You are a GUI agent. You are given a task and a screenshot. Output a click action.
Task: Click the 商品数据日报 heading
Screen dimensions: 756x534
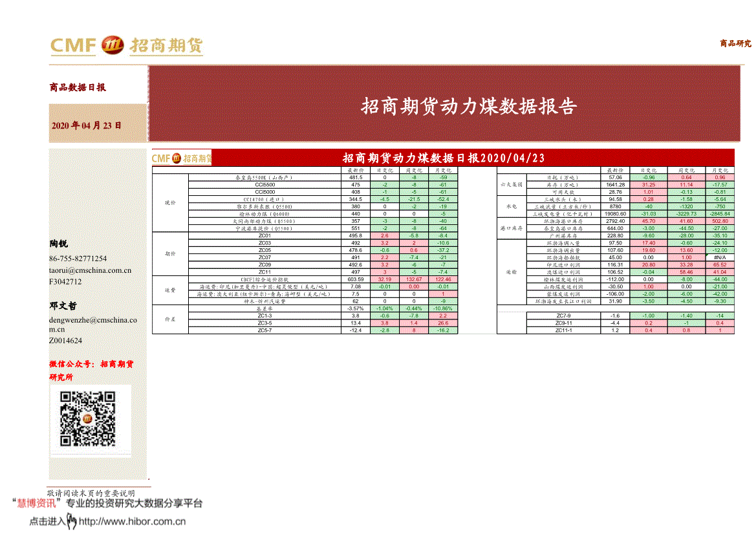78,87
